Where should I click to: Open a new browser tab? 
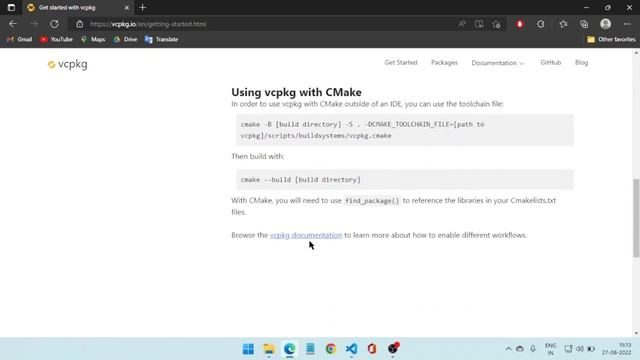[142, 7]
